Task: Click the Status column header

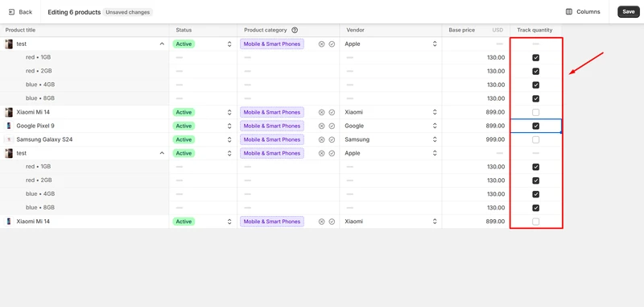Action: click(x=184, y=30)
